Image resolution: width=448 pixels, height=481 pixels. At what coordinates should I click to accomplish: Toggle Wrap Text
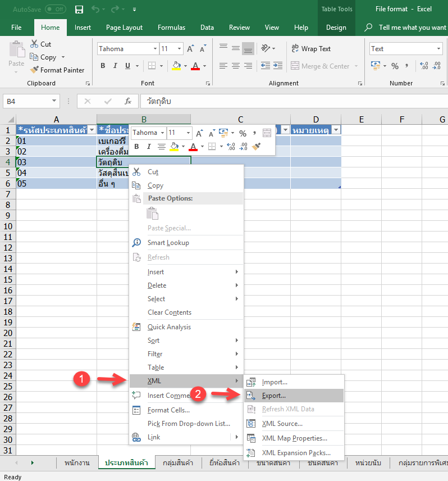[311, 48]
